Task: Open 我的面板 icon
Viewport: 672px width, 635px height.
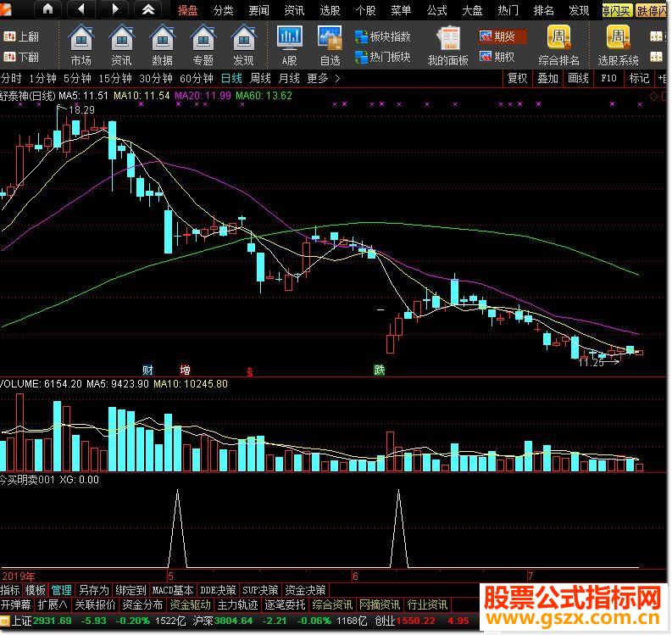Action: pyautogui.click(x=447, y=46)
